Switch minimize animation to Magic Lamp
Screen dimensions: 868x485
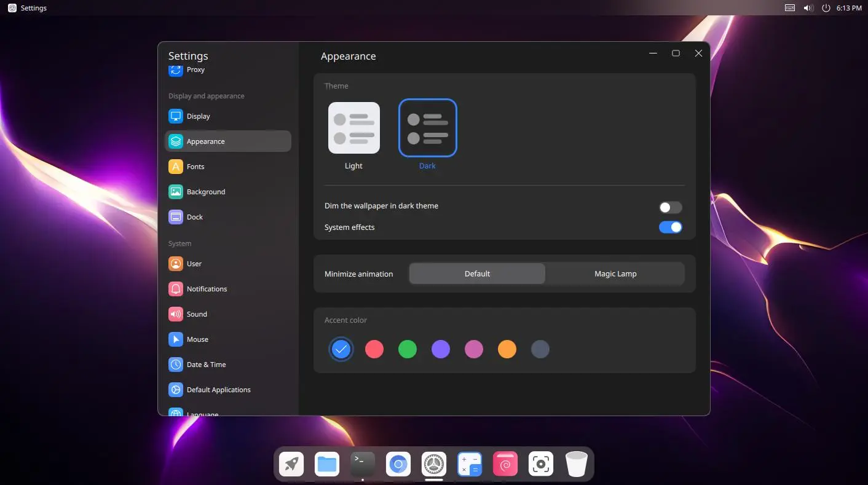[615, 274]
